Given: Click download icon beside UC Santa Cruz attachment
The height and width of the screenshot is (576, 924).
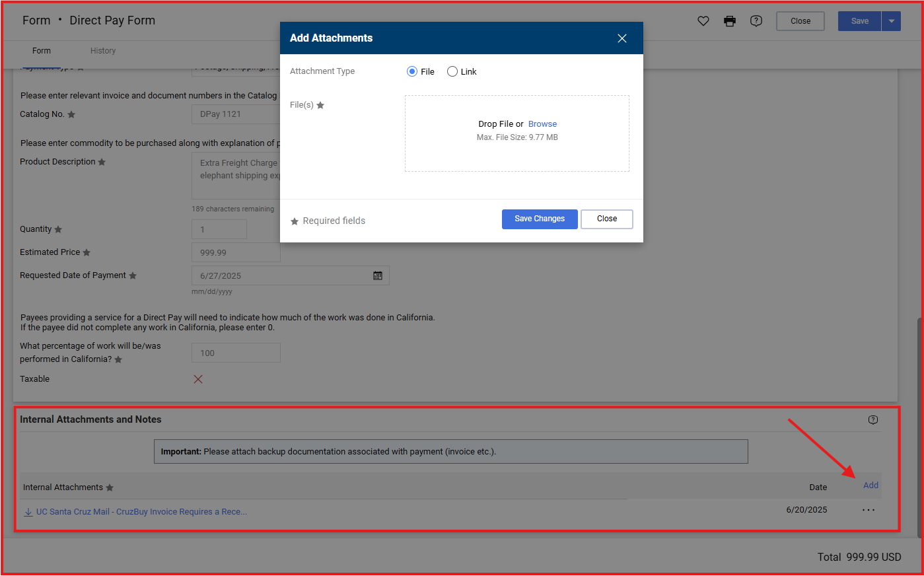Looking at the screenshot, I should (x=28, y=512).
